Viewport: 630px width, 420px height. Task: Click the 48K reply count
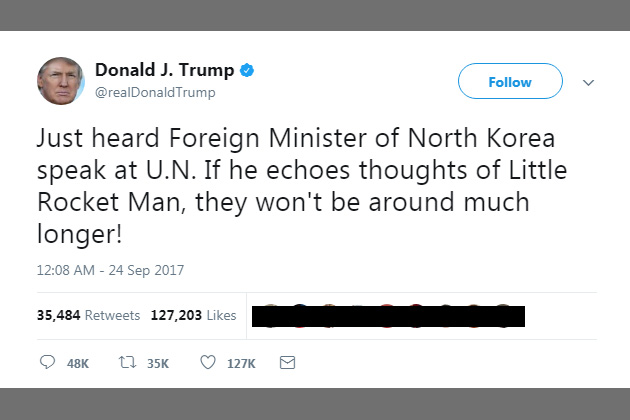point(78,364)
